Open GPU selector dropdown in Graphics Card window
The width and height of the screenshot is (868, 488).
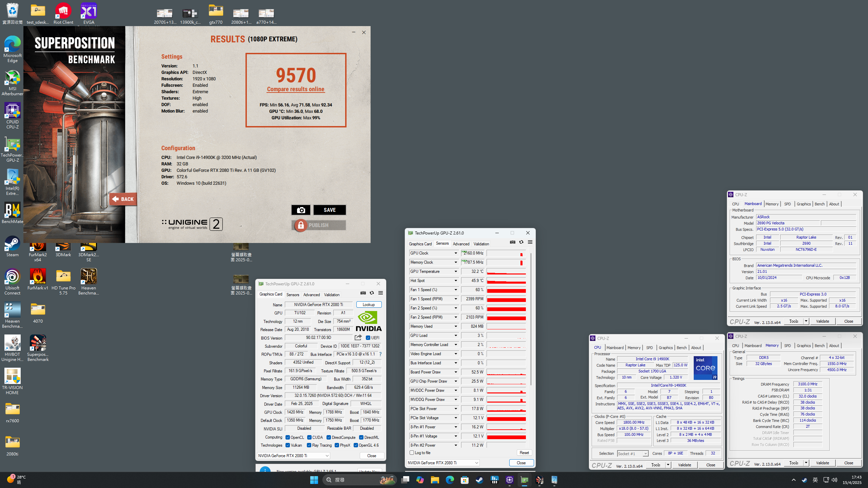click(293, 456)
